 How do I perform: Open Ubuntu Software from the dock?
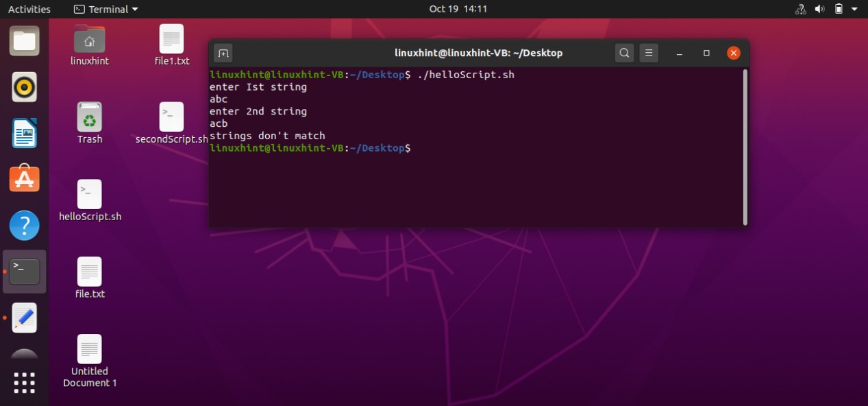(25, 178)
